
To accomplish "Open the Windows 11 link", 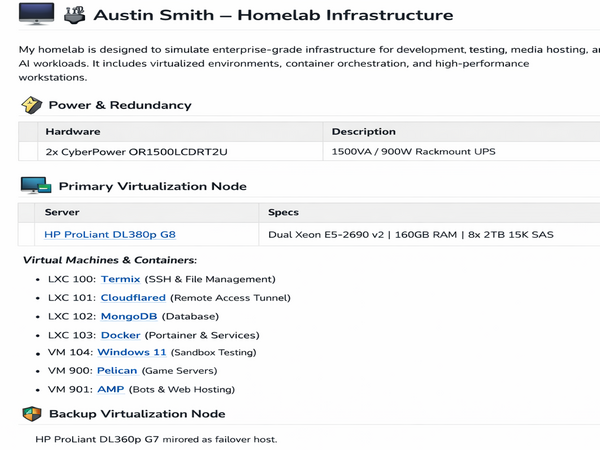I will 132,352.
